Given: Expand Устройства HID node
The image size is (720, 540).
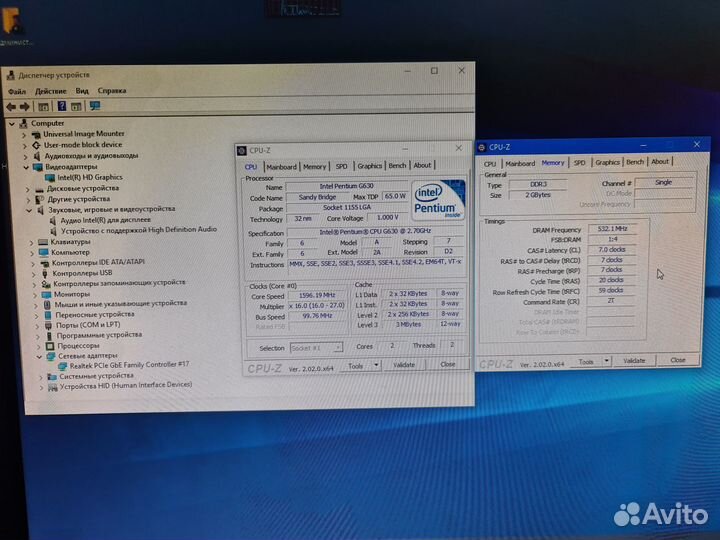Looking at the screenshot, I should [41, 388].
